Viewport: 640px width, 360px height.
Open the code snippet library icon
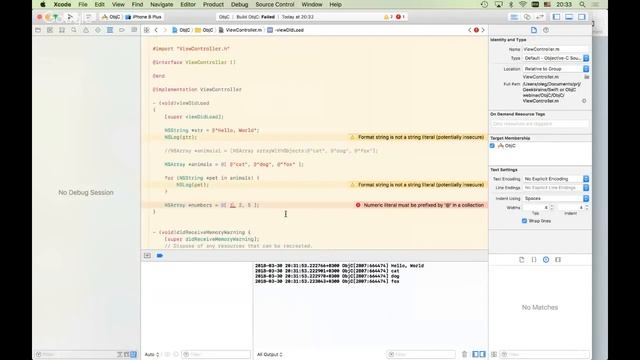click(x=534, y=260)
